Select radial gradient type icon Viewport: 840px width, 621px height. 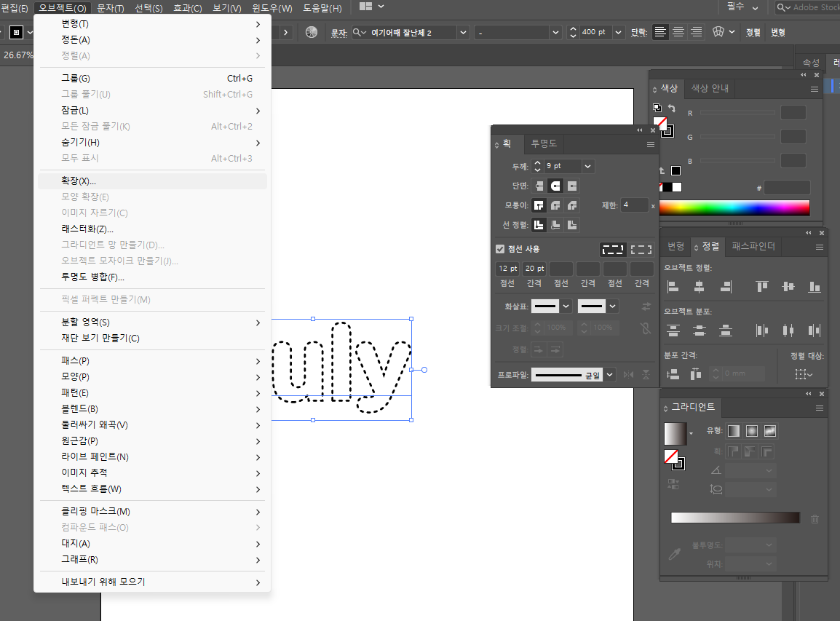click(x=752, y=431)
